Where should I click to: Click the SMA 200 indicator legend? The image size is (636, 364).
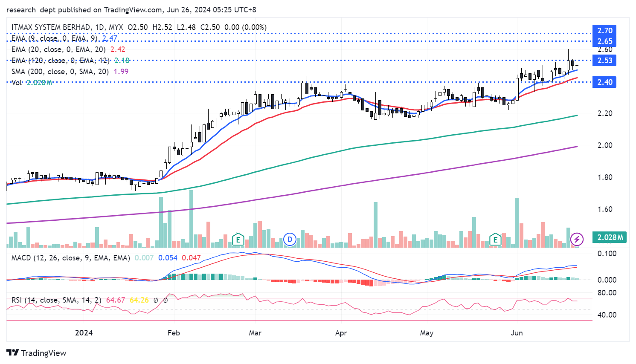click(x=60, y=72)
